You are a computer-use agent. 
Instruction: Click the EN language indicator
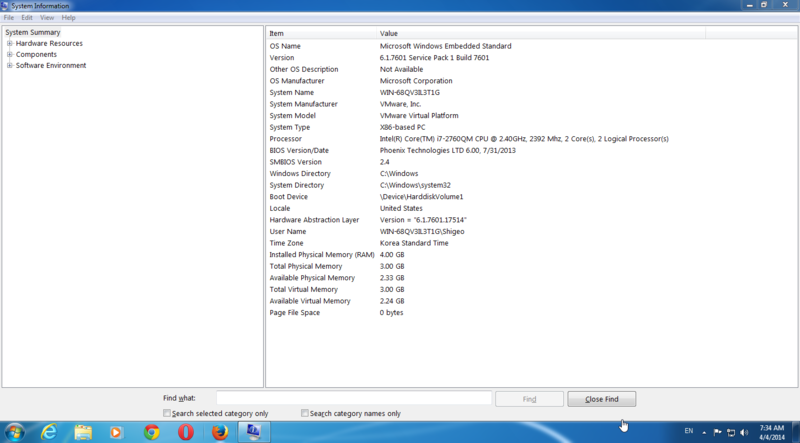click(689, 431)
